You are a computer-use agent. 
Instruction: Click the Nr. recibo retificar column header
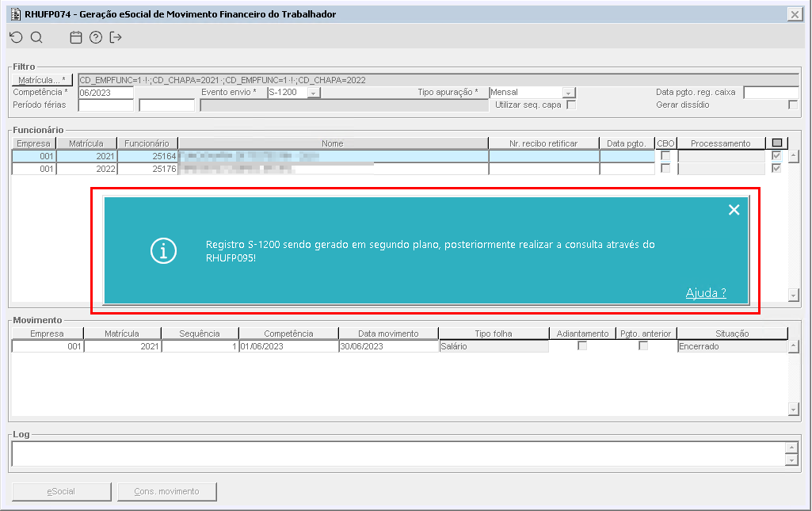(543, 143)
